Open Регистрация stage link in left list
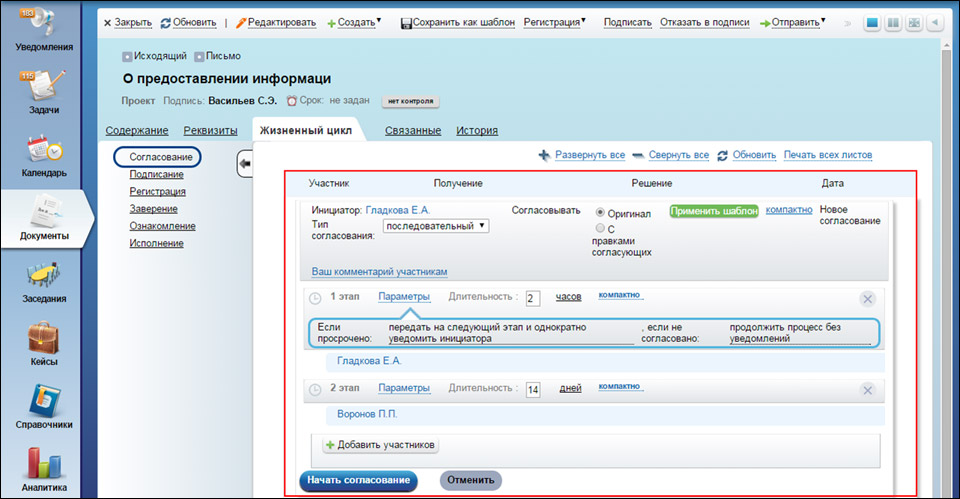This screenshot has height=499, width=960. click(x=157, y=192)
